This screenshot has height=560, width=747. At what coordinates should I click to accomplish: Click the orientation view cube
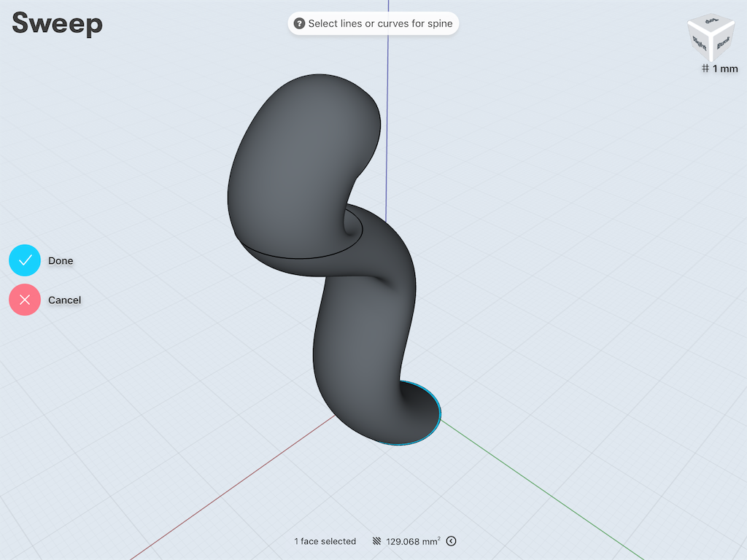tap(711, 38)
